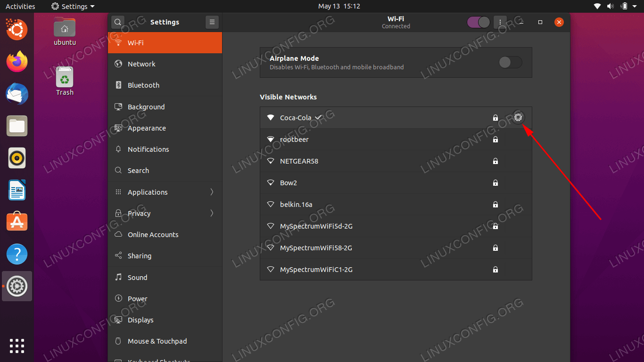
Task: Enable the Airplane Mode switch
Action: point(510,62)
